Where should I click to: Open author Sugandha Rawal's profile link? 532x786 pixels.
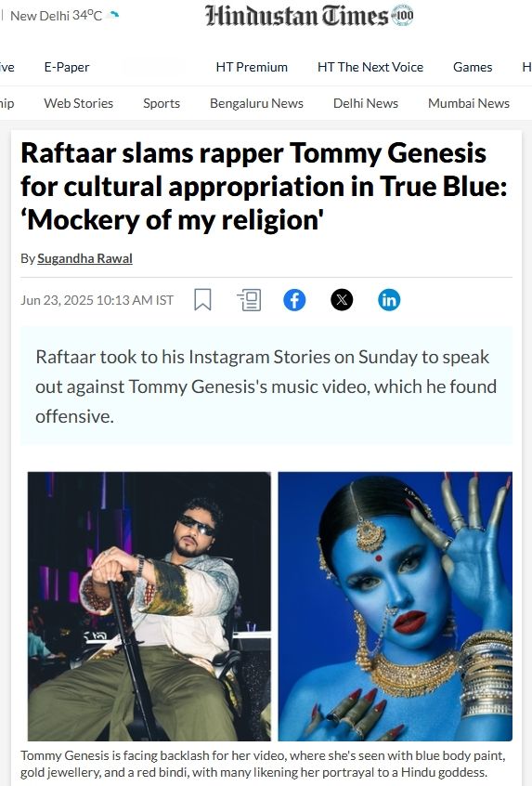pos(84,258)
